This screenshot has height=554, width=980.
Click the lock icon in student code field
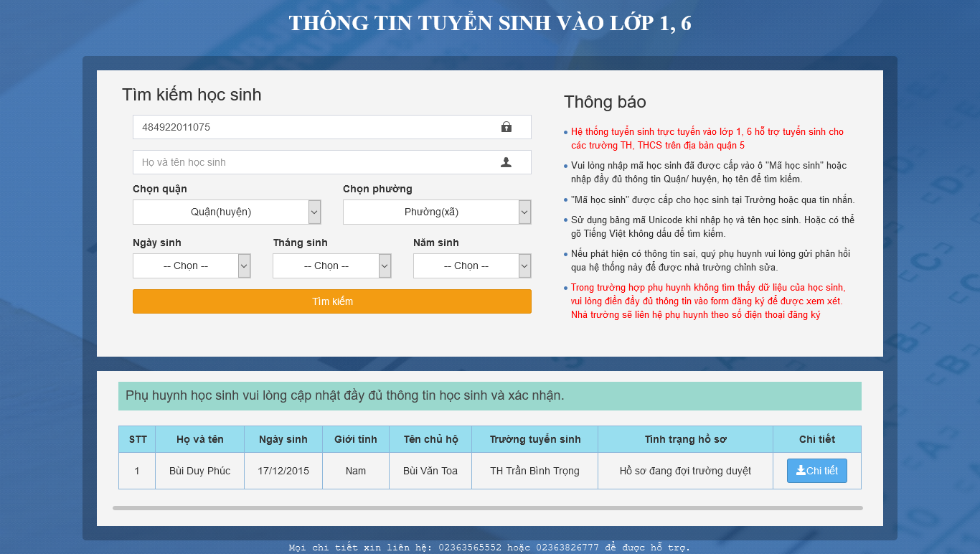pyautogui.click(x=506, y=127)
